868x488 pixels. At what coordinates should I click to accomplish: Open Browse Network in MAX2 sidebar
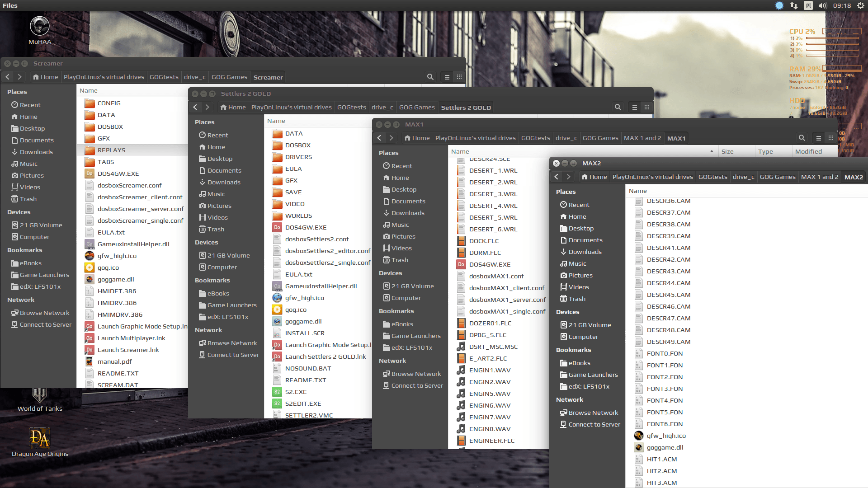(x=593, y=413)
